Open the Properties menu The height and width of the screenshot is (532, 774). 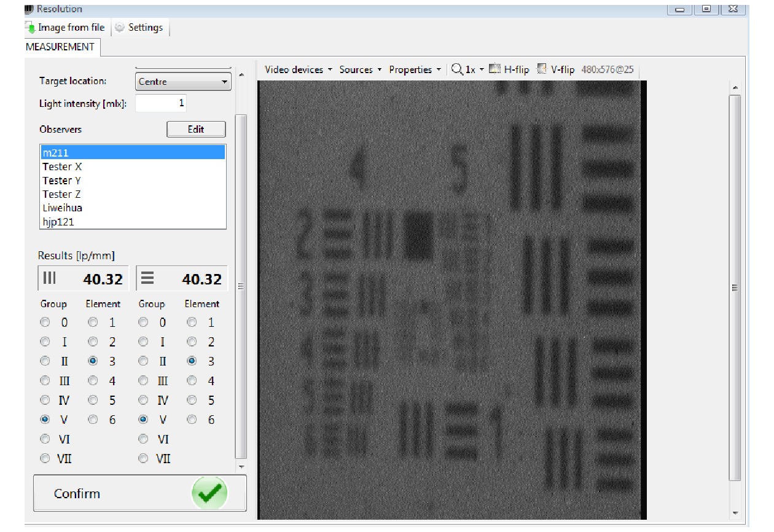[415, 69]
